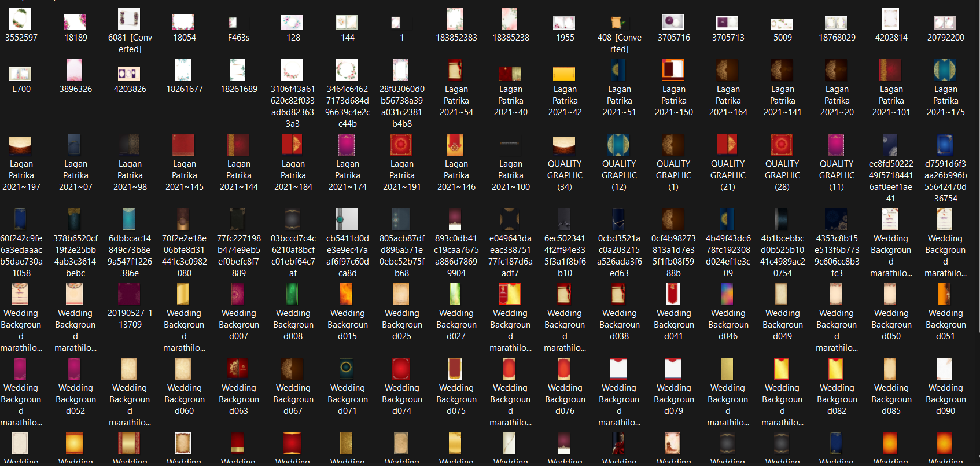Choose the Lagan Patrika 2021~175 file
980x466 pixels.
(x=945, y=71)
